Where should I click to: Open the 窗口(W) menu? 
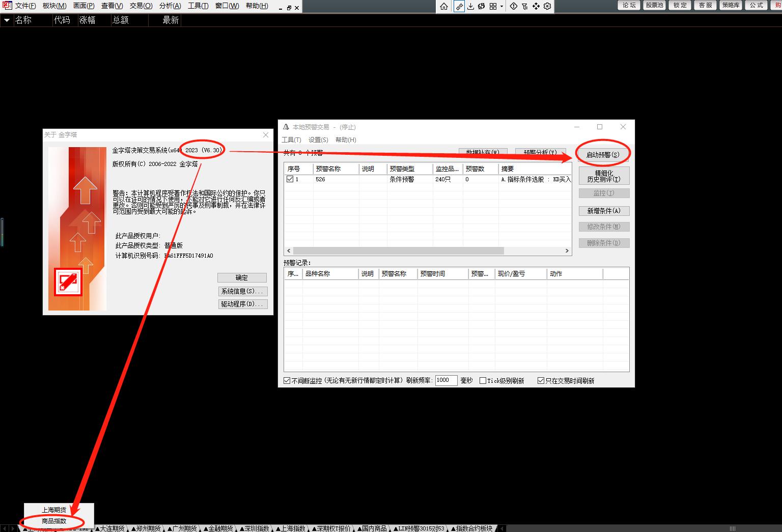[x=227, y=6]
